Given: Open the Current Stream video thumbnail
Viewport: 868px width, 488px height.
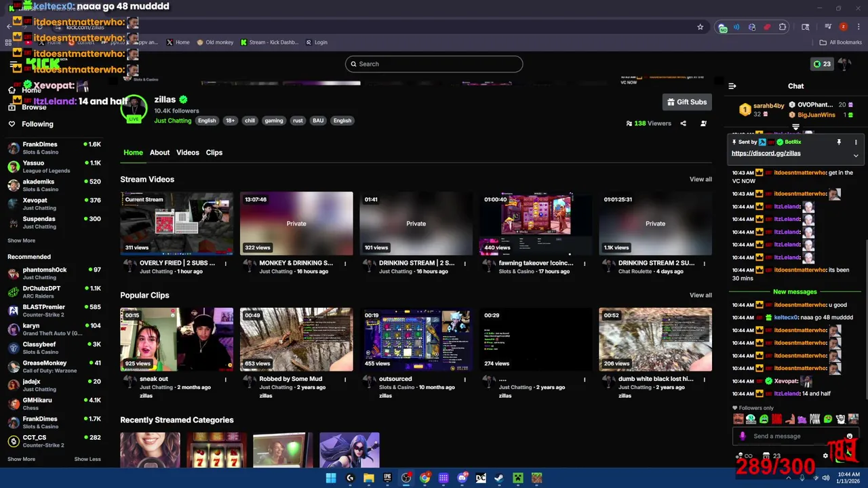Looking at the screenshot, I should [177, 224].
